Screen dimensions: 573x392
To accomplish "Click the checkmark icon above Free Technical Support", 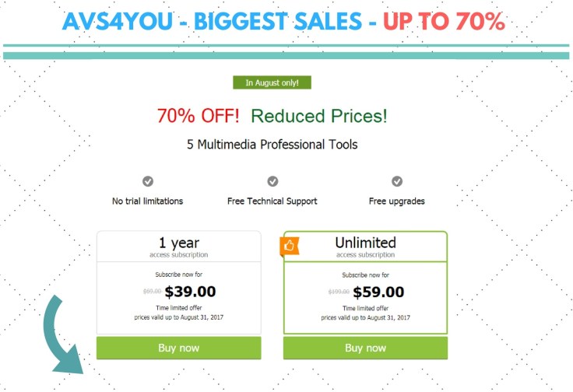I will coord(272,181).
